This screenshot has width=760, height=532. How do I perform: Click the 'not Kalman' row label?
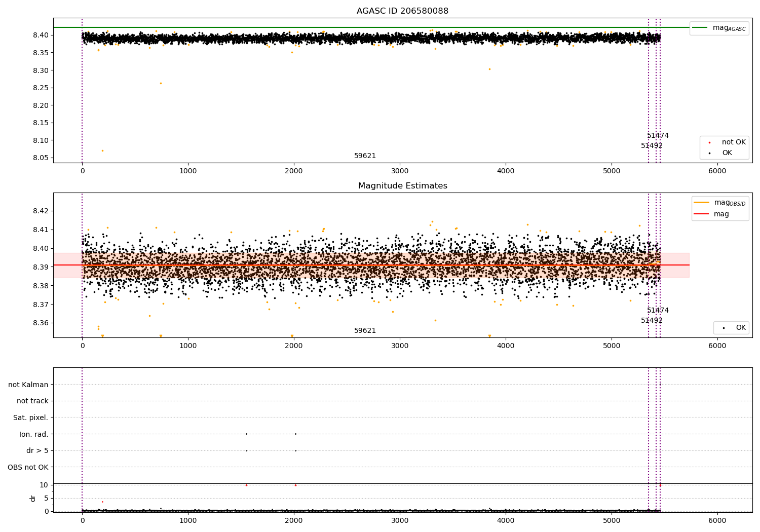[28, 385]
